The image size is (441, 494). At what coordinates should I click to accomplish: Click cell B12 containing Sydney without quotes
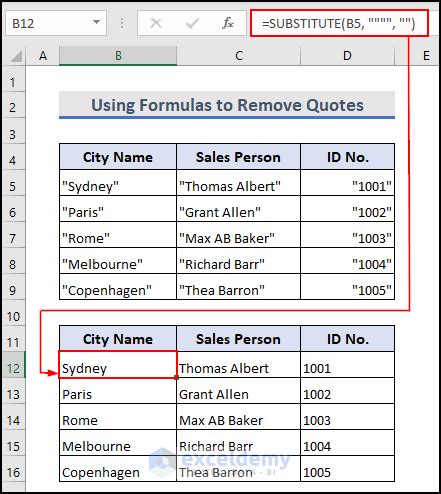[x=118, y=365]
